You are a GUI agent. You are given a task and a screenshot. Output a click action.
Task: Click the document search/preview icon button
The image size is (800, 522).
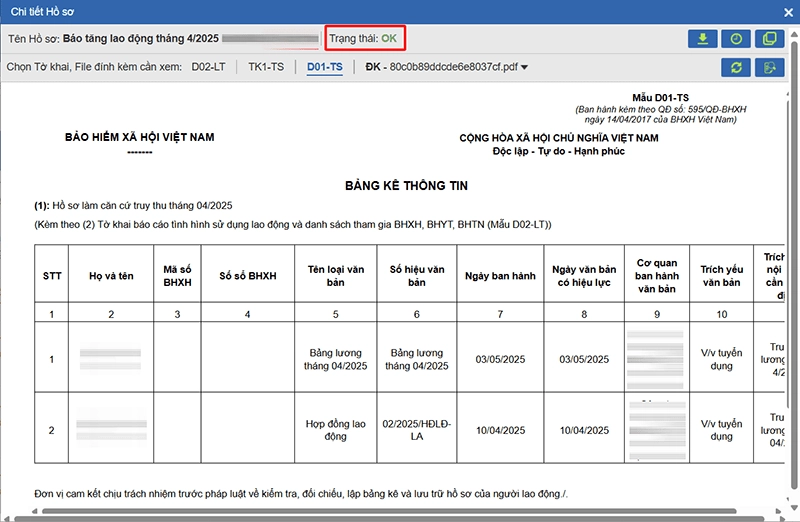pos(769,67)
